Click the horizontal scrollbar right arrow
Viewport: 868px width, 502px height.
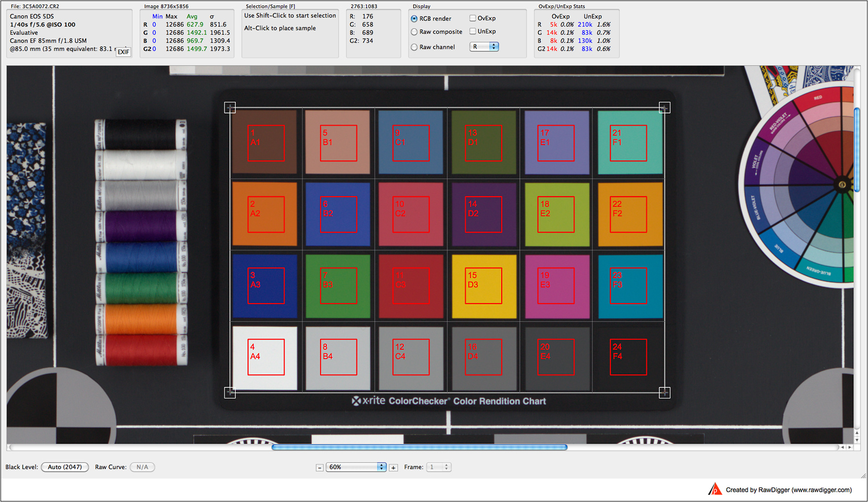[x=849, y=447]
